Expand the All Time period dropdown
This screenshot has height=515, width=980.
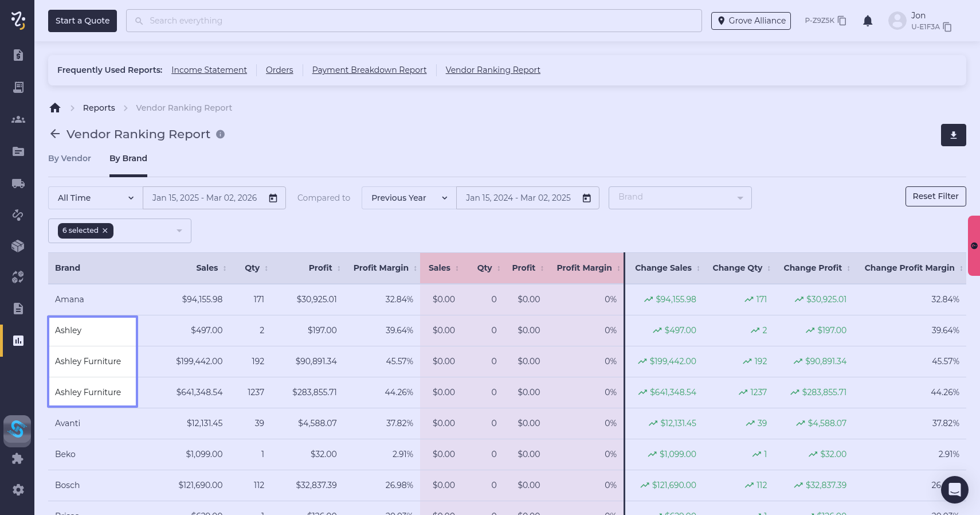[x=95, y=198]
